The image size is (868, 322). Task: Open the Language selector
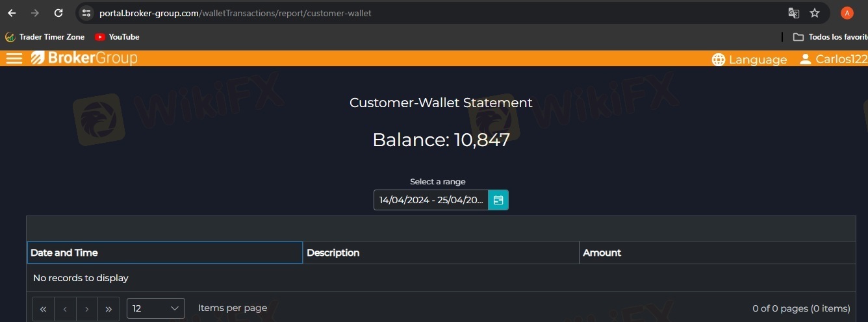pos(749,60)
